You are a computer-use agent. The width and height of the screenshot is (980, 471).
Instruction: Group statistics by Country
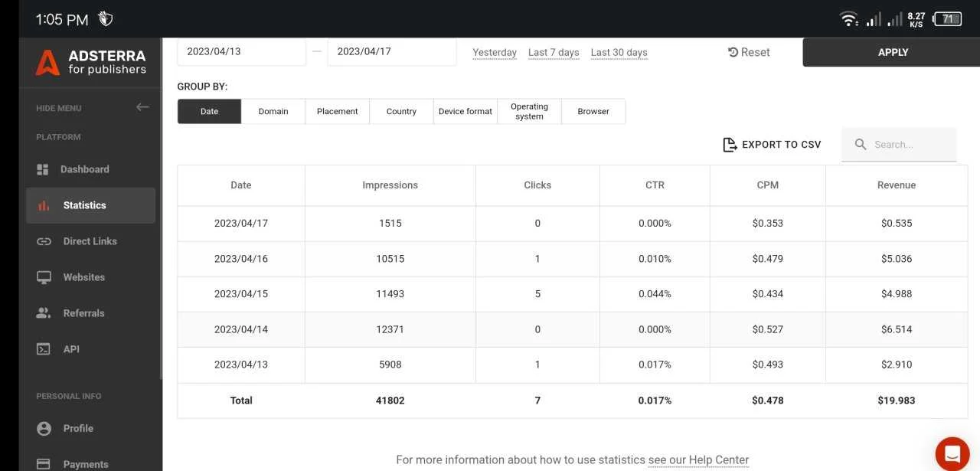point(401,111)
